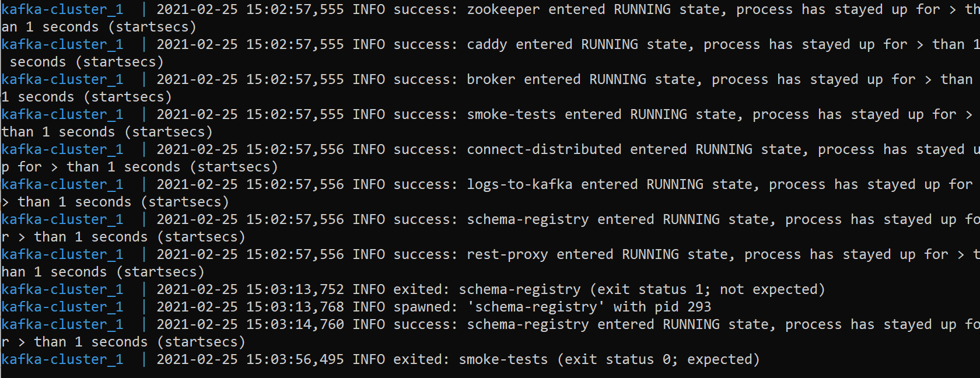Click the 15:03:13,752 timestamp
This screenshot has width=980, height=378.
click(x=295, y=289)
